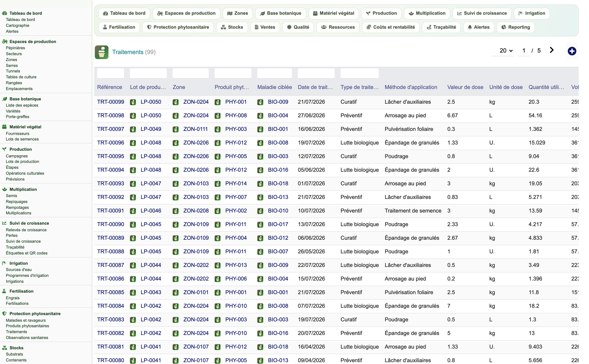The height and width of the screenshot is (364, 589).
Task: Click the Fertilisation flask icon in sidebar
Action: coord(5,291)
